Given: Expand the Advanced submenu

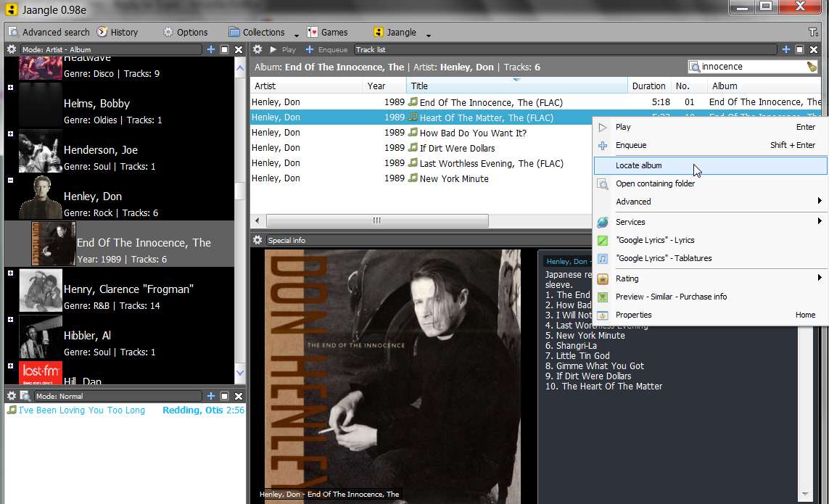Looking at the screenshot, I should click(x=710, y=202).
